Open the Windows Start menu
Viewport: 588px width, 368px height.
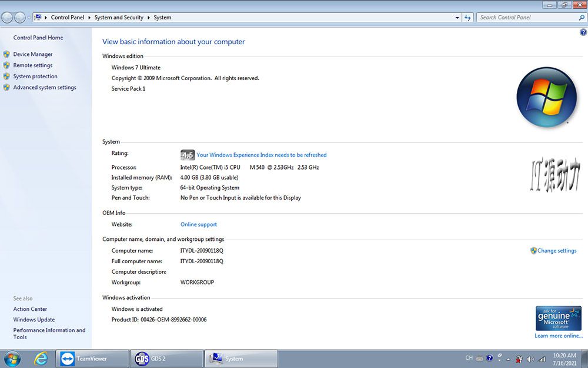[12, 359]
